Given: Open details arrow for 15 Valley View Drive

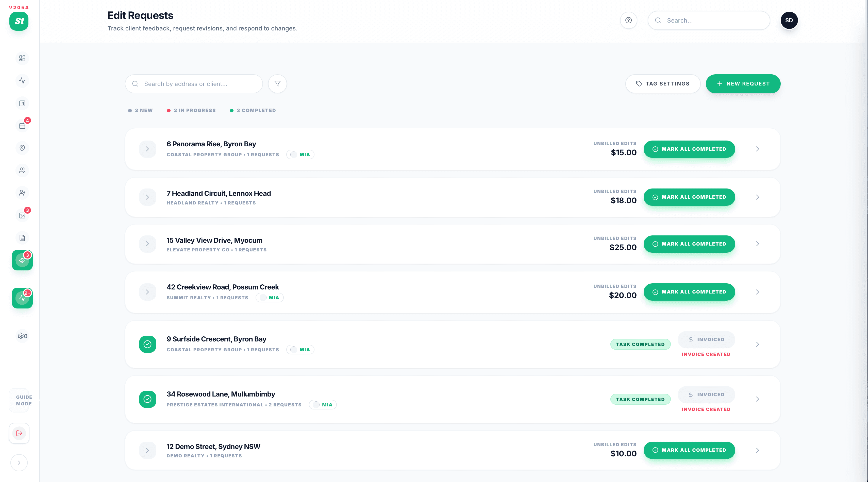Looking at the screenshot, I should point(758,244).
